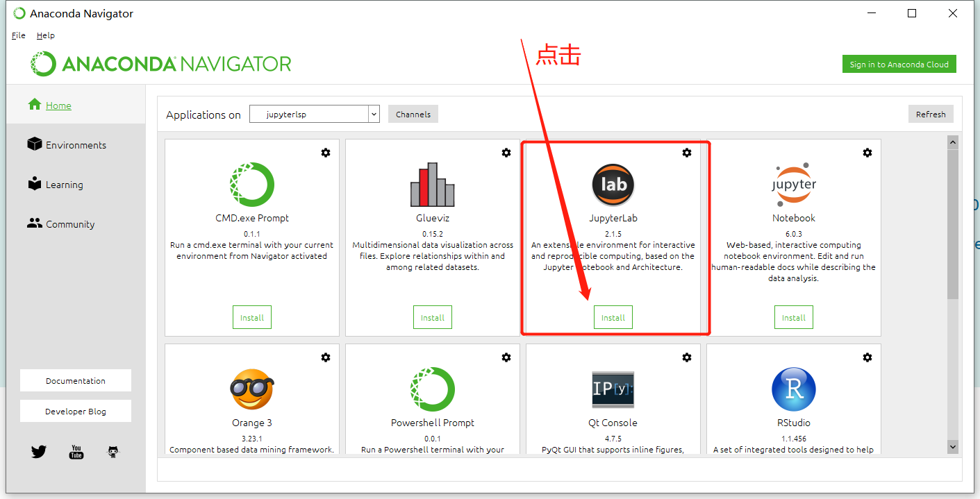The width and height of the screenshot is (980, 499).
Task: Click the Anaconda Navigator logo
Action: (x=160, y=64)
